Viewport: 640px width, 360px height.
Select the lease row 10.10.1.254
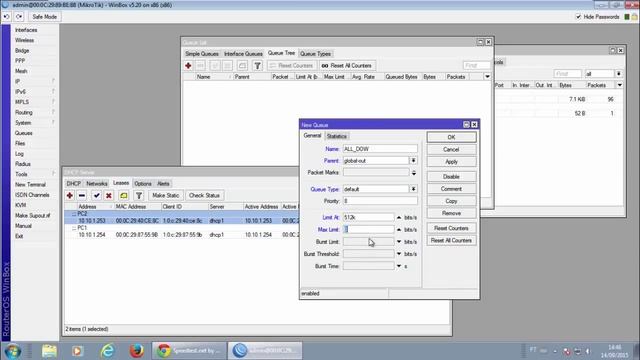[182, 235]
